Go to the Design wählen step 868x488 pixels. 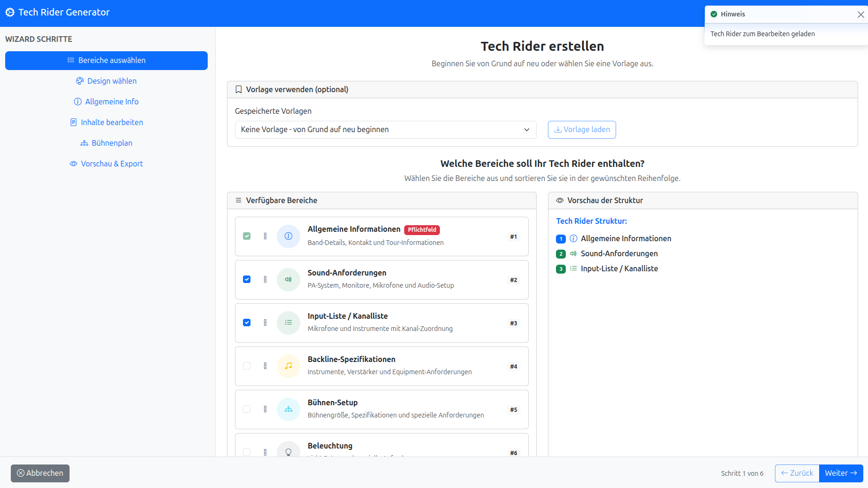pos(106,81)
